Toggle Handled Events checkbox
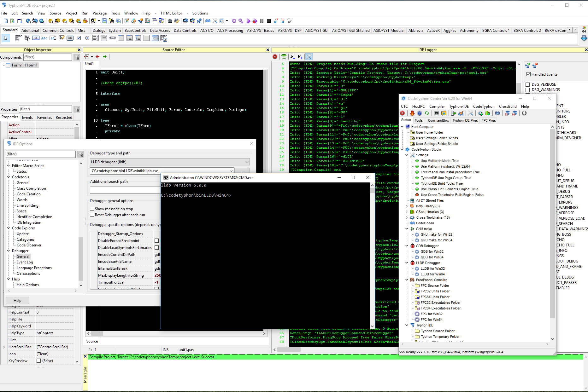Image resolution: width=588 pixels, height=392 pixels. [x=529, y=74]
